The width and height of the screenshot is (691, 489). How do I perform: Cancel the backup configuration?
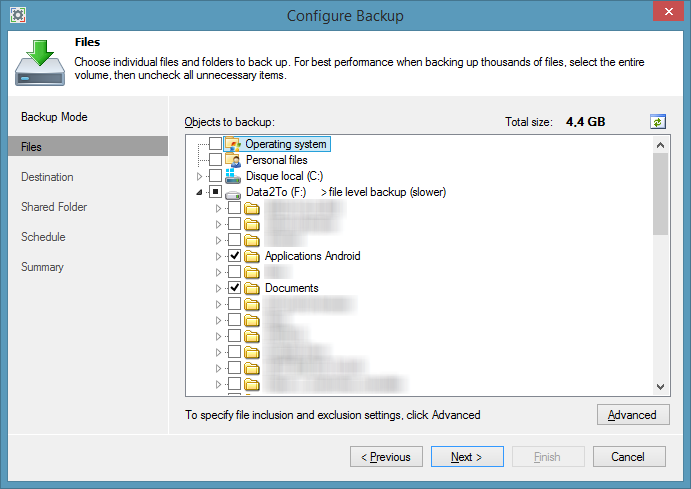[x=629, y=456]
